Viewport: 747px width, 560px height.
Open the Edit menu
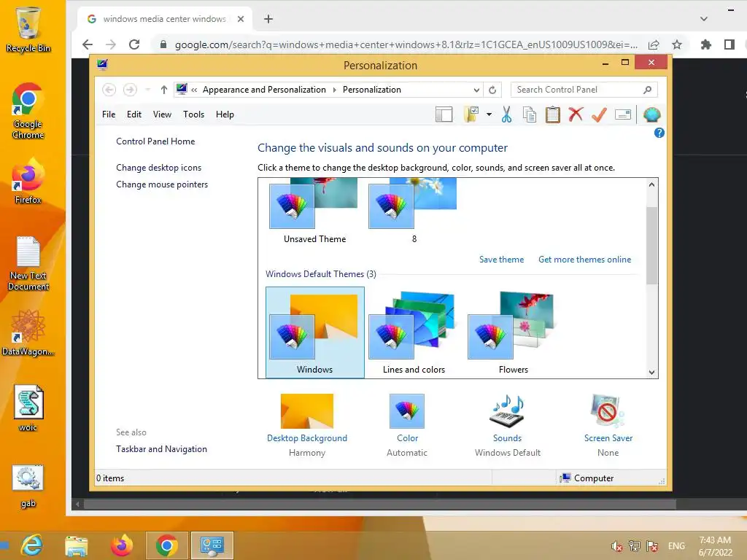[134, 114]
